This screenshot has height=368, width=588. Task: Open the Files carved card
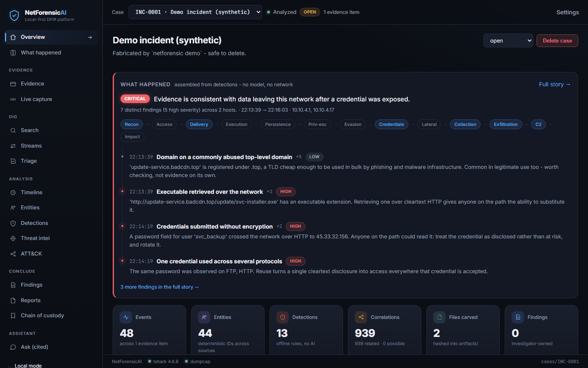coord(462,330)
